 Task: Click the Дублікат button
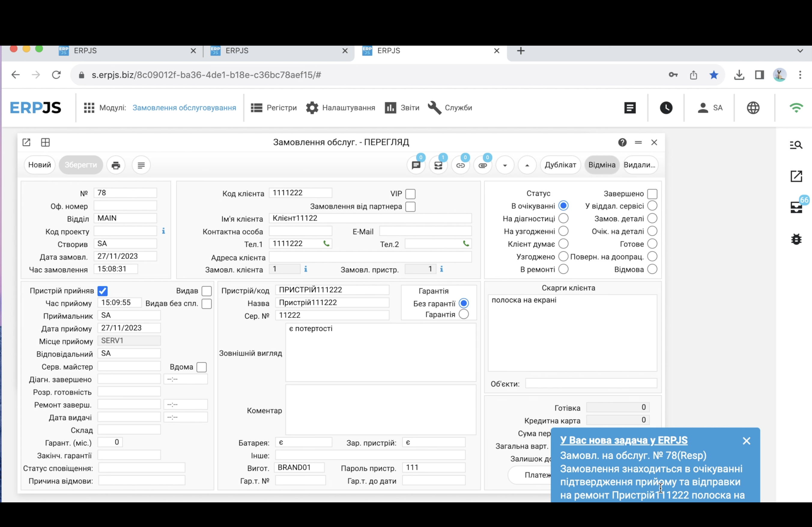(560, 165)
